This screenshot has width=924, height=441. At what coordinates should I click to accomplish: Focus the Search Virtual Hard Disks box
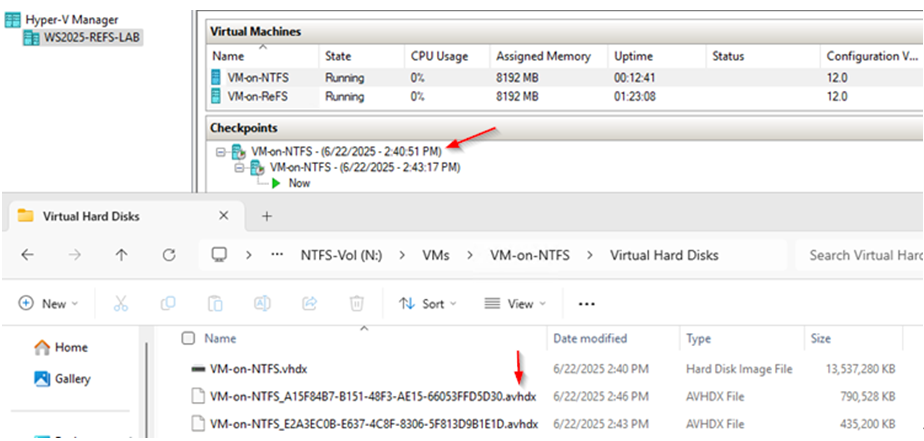tap(859, 255)
